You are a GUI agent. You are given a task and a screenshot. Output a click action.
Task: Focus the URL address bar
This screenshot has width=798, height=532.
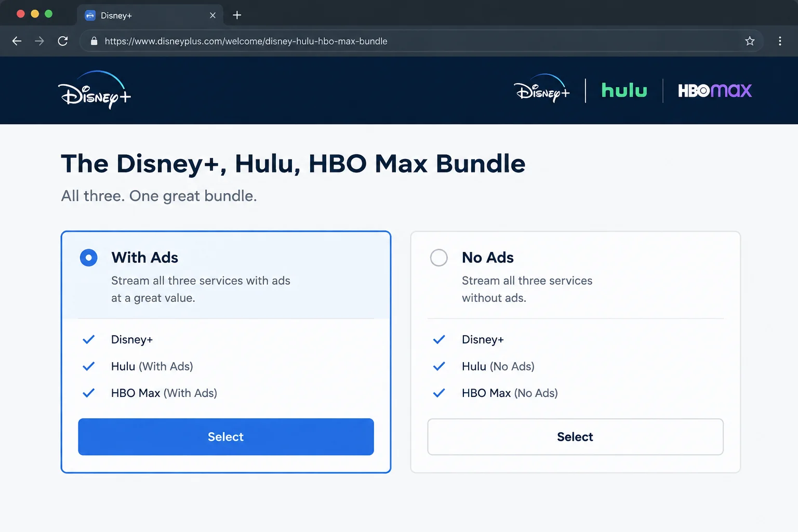[x=421, y=41]
